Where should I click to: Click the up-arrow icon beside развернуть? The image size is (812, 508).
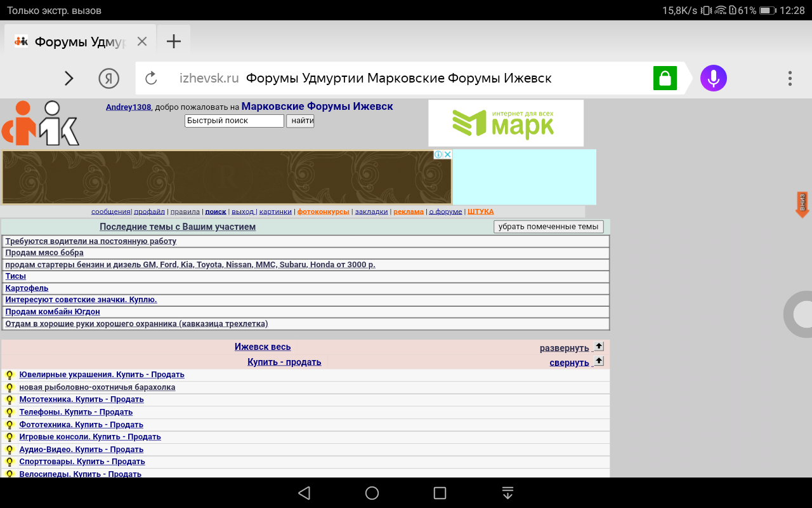598,346
